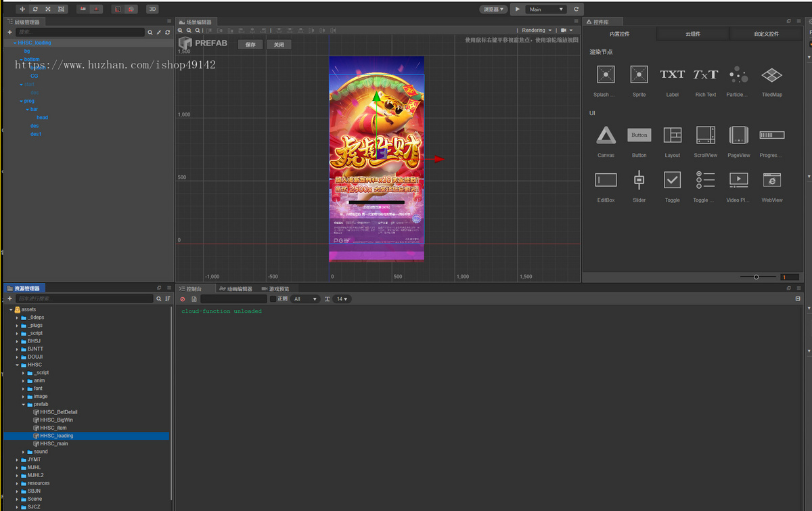Select the Toggle UI control icon
This screenshot has width=812, height=511.
pos(672,180)
